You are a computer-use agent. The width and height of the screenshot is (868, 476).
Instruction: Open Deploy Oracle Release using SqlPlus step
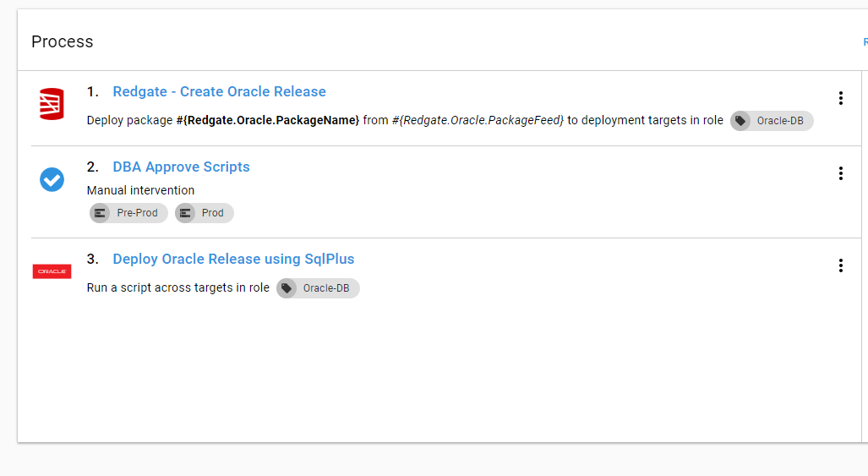click(233, 259)
